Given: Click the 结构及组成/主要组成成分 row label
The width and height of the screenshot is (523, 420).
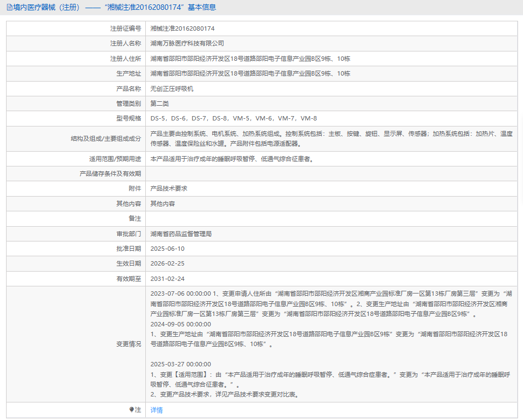Looking at the screenshot, I should (103, 139).
